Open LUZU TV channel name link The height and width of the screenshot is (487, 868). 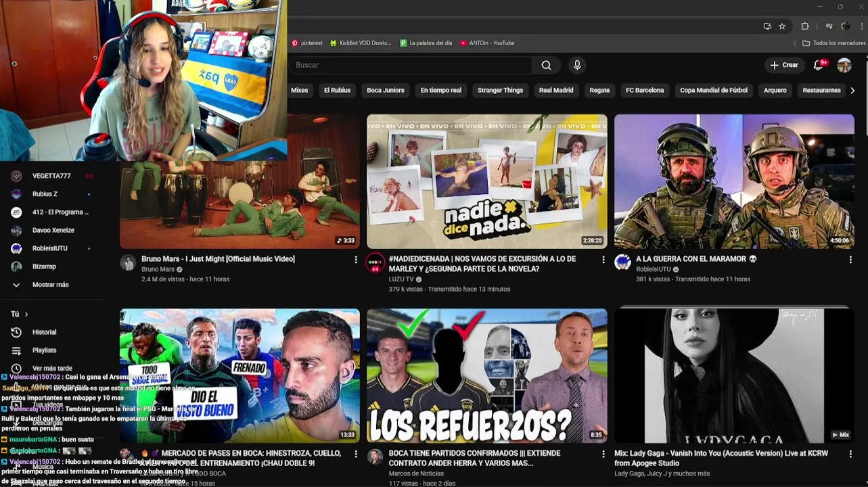401,279
